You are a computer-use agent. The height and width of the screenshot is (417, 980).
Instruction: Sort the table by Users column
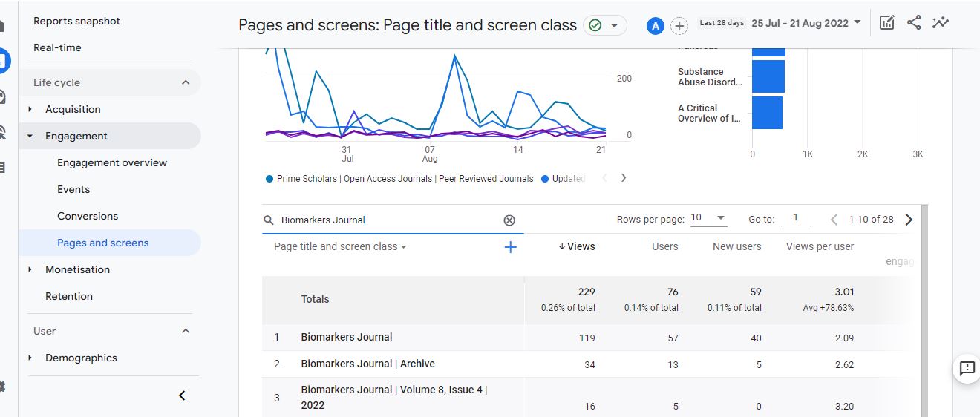pyautogui.click(x=664, y=246)
